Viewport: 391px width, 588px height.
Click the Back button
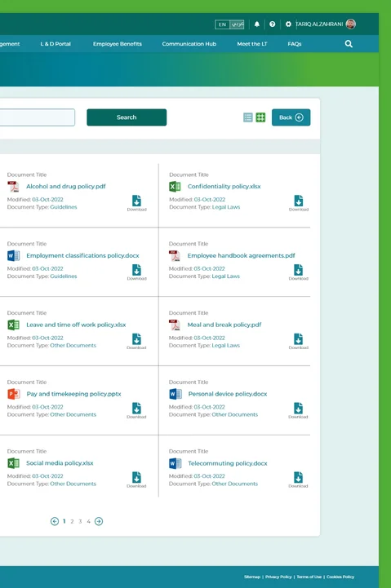click(291, 117)
